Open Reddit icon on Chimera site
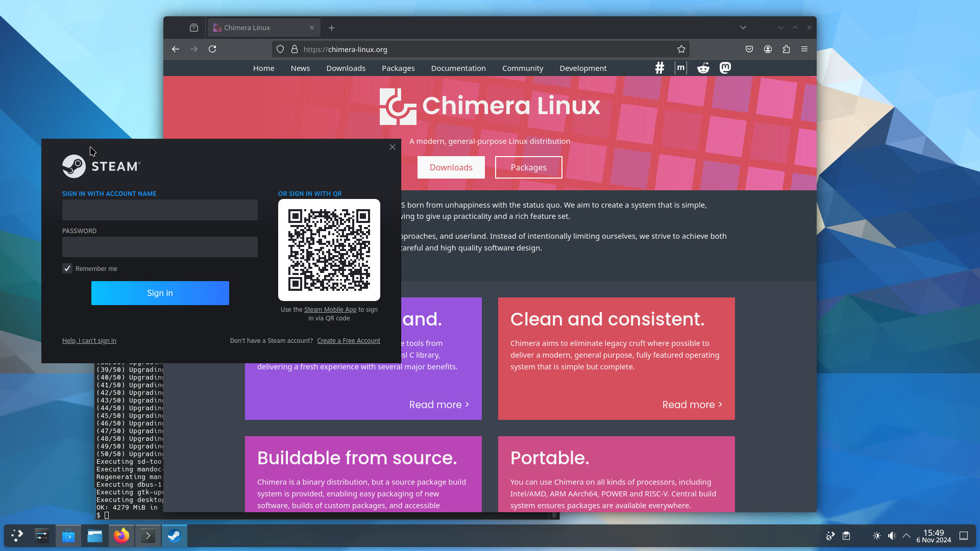The width and height of the screenshot is (980, 551). pyautogui.click(x=703, y=68)
